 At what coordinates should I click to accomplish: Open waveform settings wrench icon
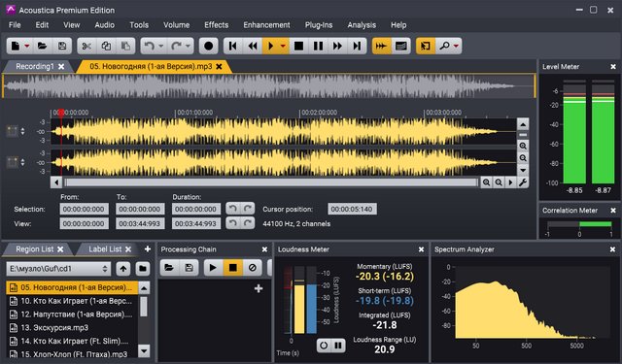[523, 182]
